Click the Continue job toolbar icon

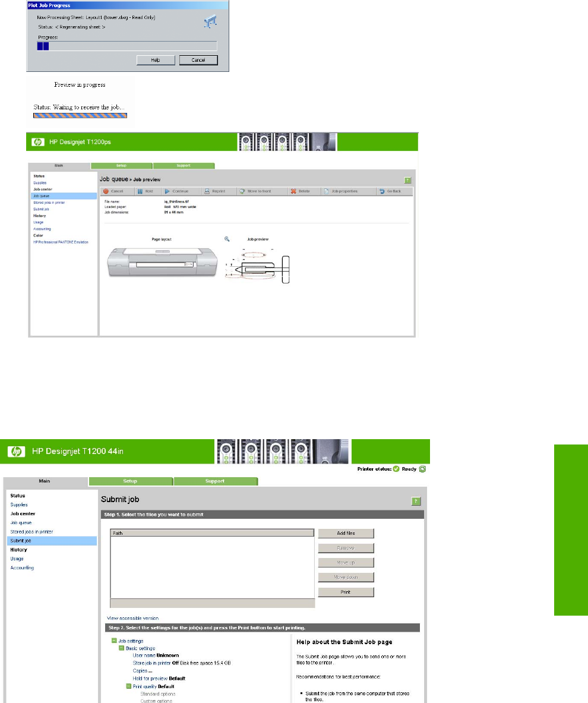tap(167, 191)
